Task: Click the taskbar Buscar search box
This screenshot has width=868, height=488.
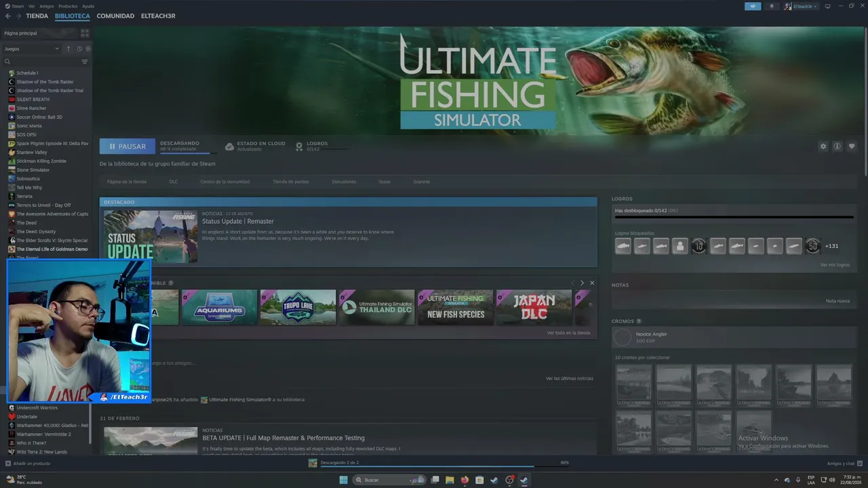Action: pyautogui.click(x=389, y=480)
